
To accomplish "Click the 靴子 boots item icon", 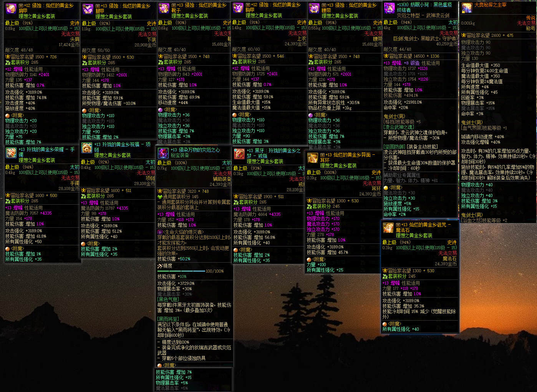I will (x=164, y=8).
